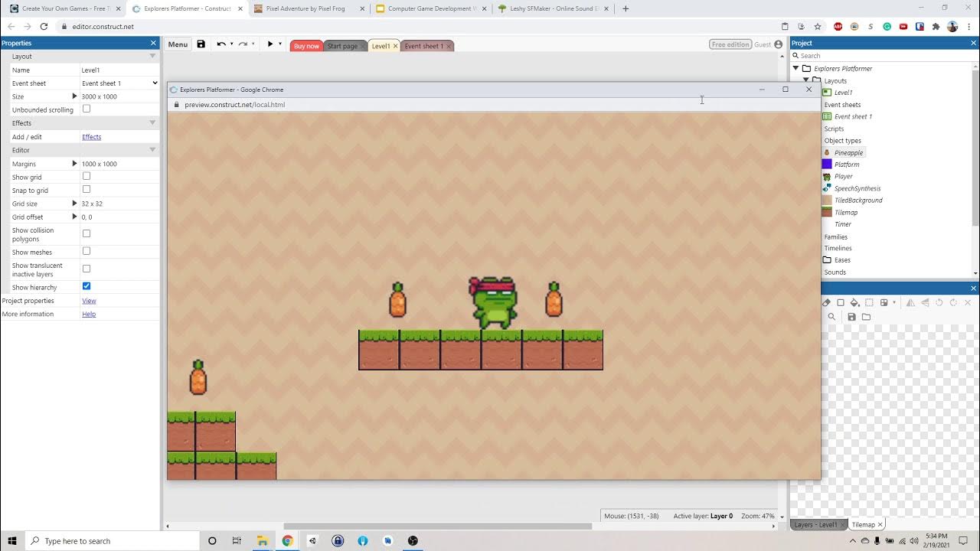Collapse the Explorers Platformer project tree
Screen dimensions: 980x551
click(795, 69)
